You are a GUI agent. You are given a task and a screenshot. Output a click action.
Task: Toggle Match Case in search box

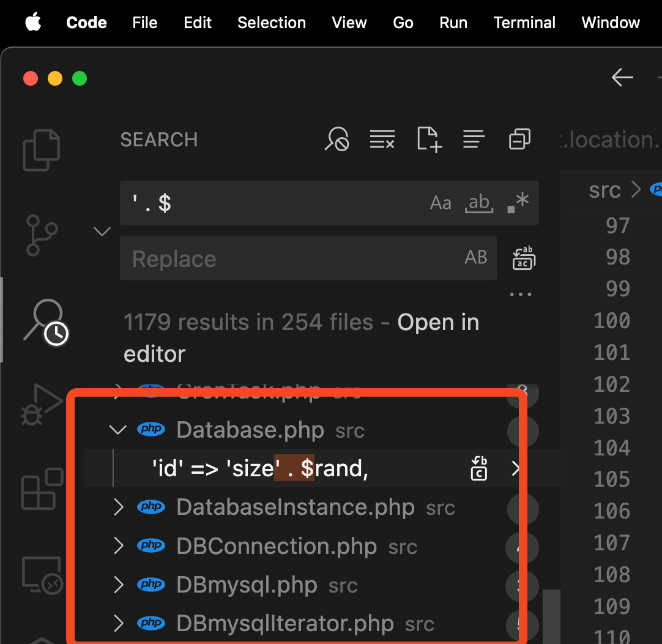441,203
